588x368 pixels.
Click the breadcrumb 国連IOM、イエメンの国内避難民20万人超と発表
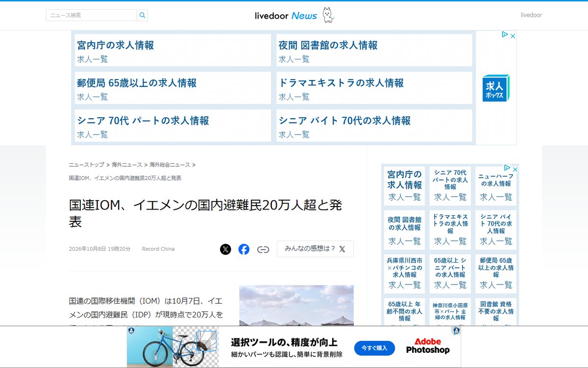[125, 178]
